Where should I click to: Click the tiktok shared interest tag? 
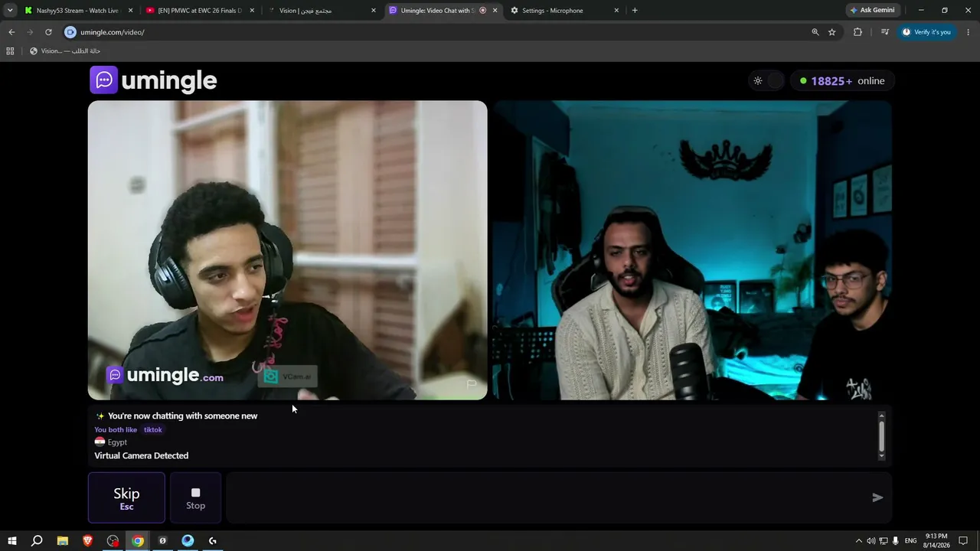[x=153, y=429]
